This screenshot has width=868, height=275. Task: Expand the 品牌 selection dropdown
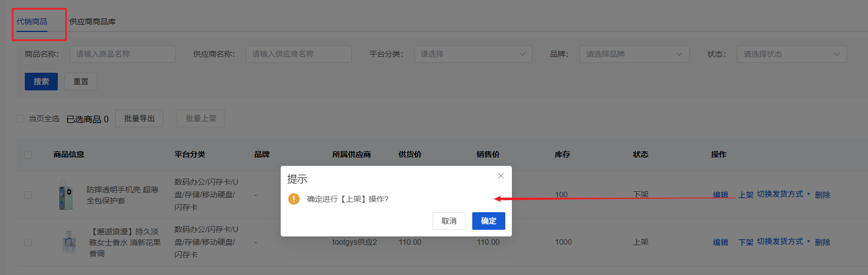tap(635, 54)
